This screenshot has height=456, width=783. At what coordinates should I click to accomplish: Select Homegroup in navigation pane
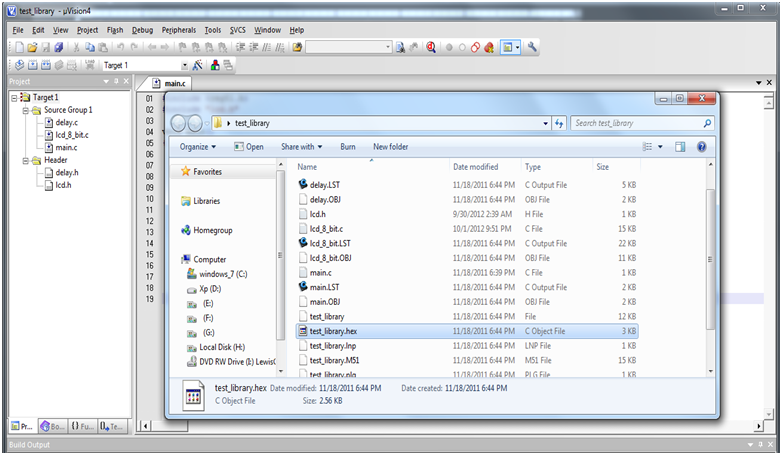point(213,230)
